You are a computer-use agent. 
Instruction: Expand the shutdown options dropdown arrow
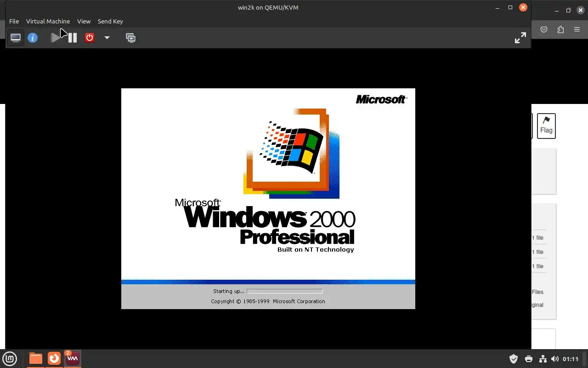tap(107, 38)
